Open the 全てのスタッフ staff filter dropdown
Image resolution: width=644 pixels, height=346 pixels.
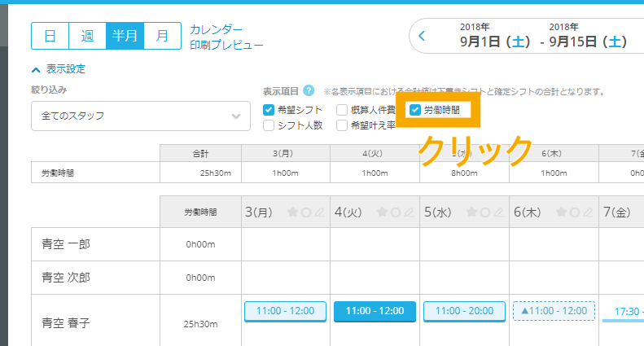click(x=141, y=116)
